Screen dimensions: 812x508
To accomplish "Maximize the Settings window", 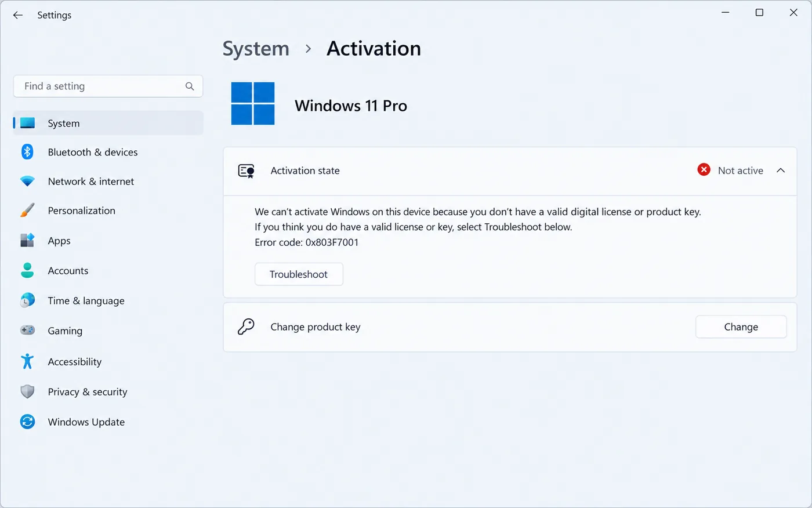I will 759,13.
